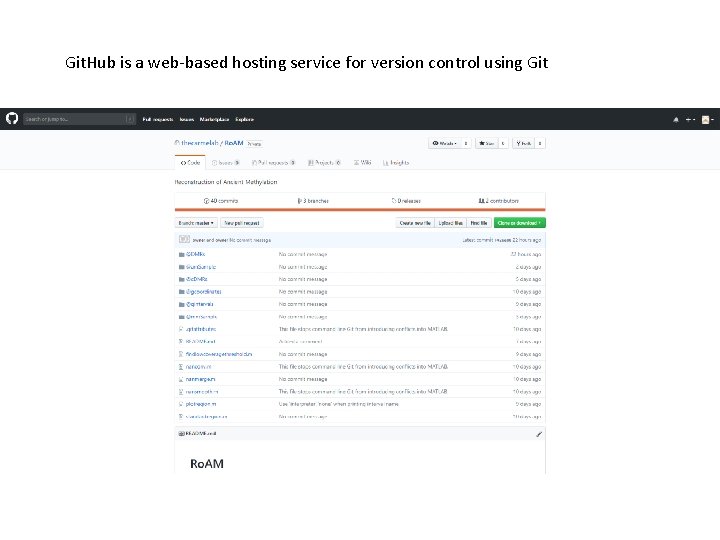The width and height of the screenshot is (720, 540).
Task: Focus the Search or jump to field
Action: (79, 119)
